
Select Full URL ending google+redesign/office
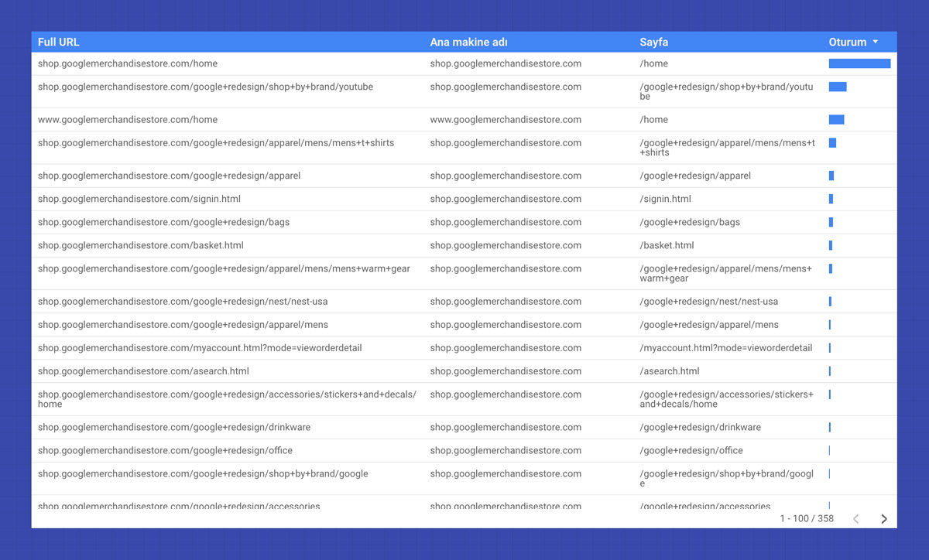tap(165, 450)
